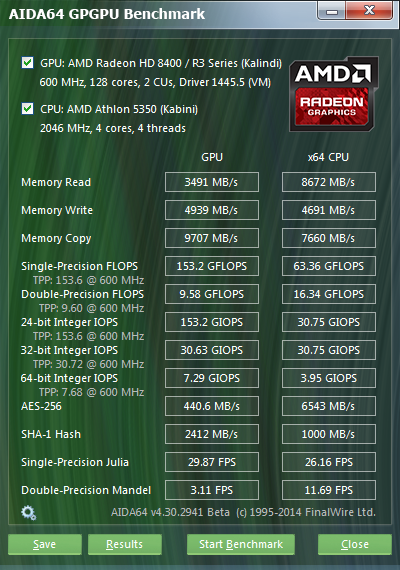Click the GPU Single-Precision FLOPS 153.2 GFLOPS field
The height and width of the screenshot is (570, 400).
click(212, 266)
